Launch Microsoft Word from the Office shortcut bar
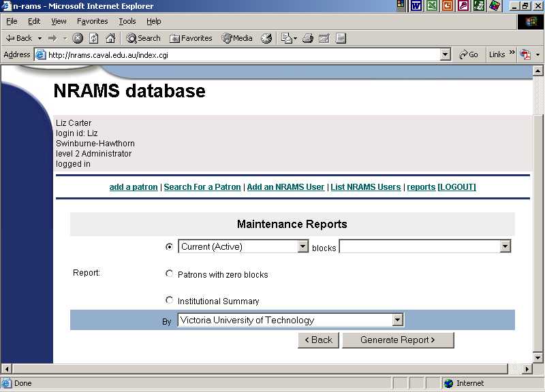The height and width of the screenshot is (392, 545). tap(416, 5)
